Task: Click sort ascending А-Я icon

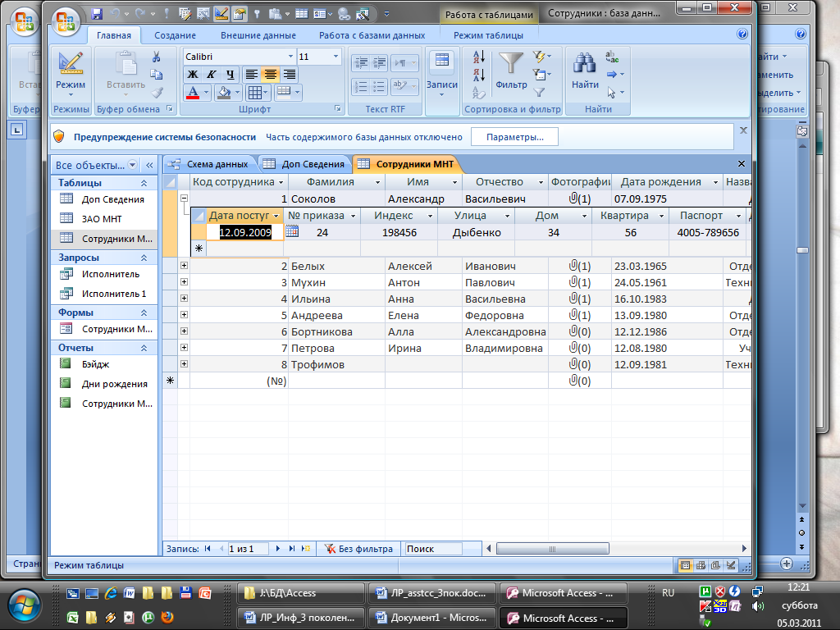Action: (478, 57)
